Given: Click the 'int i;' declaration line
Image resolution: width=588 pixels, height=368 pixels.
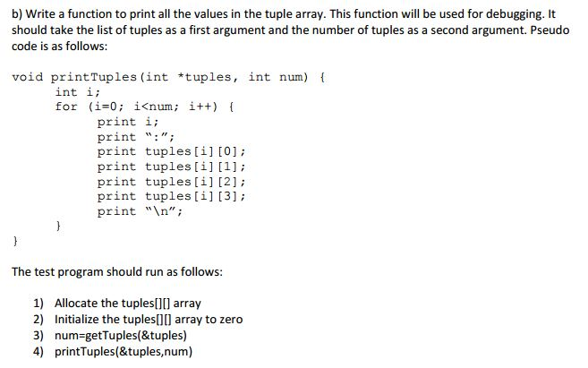Looking at the screenshot, I should click(78, 92).
